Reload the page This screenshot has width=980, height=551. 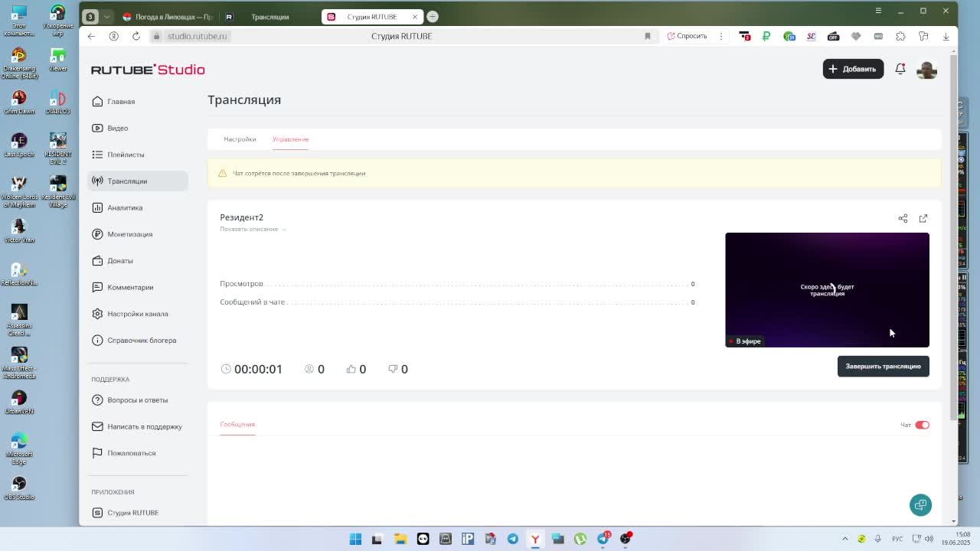coord(136,36)
